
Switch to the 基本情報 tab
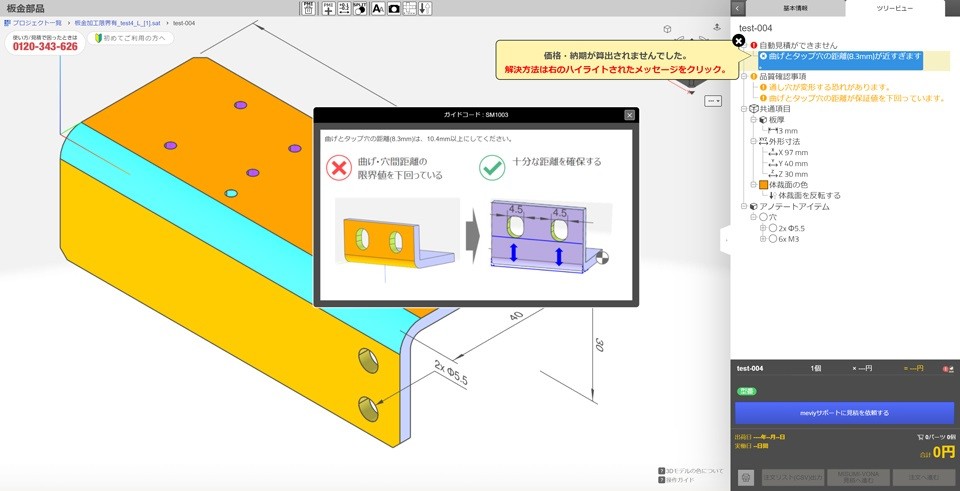click(795, 9)
